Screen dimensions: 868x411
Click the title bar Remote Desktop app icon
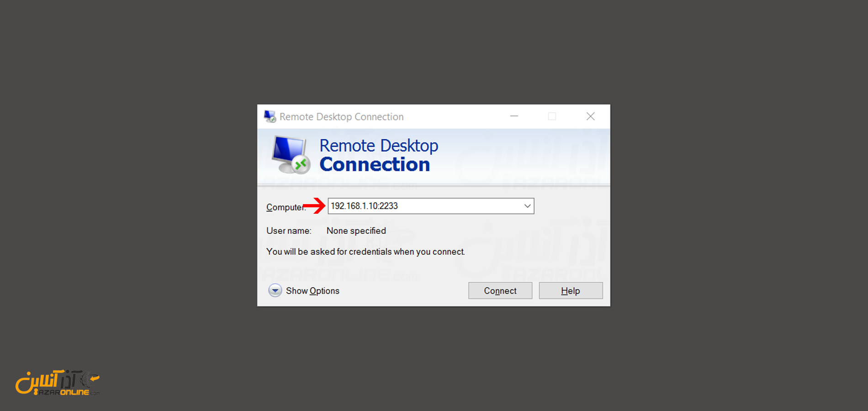click(270, 116)
